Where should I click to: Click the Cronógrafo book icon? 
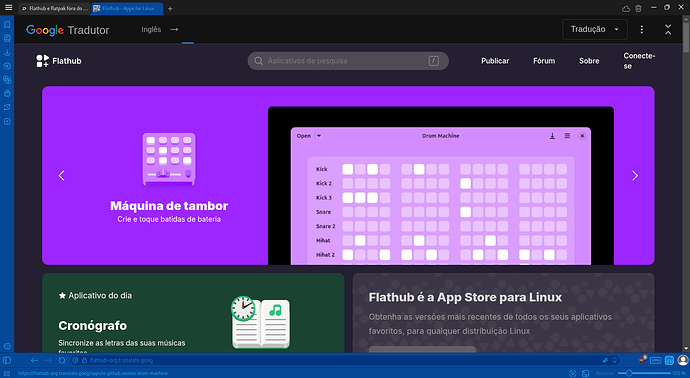(x=261, y=323)
